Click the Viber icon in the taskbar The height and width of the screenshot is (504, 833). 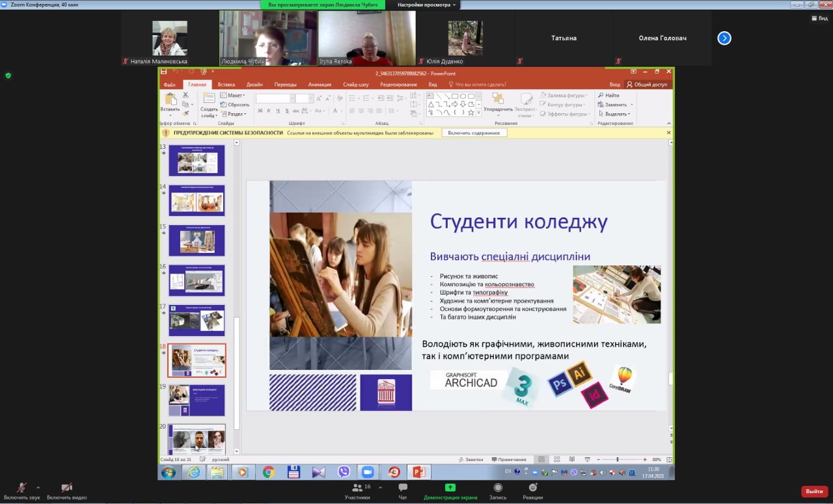[x=344, y=472]
